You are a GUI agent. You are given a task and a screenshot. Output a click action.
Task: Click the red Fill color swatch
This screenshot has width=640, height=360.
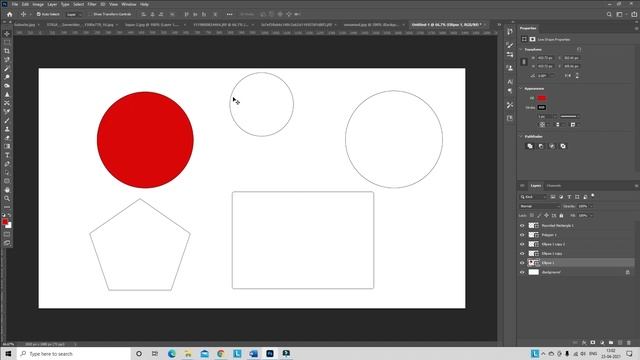(542, 98)
